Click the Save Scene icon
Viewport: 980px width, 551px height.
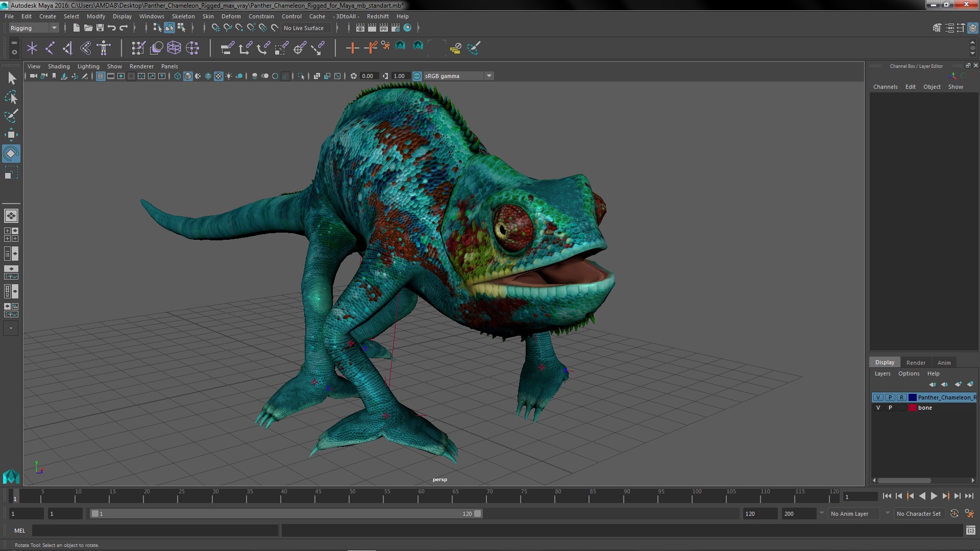[x=100, y=28]
